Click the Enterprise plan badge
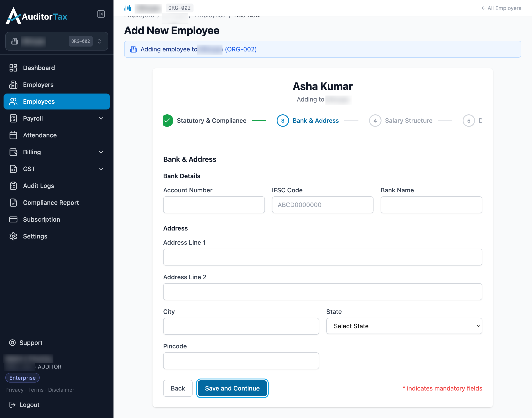This screenshot has width=532, height=418. tap(23, 378)
